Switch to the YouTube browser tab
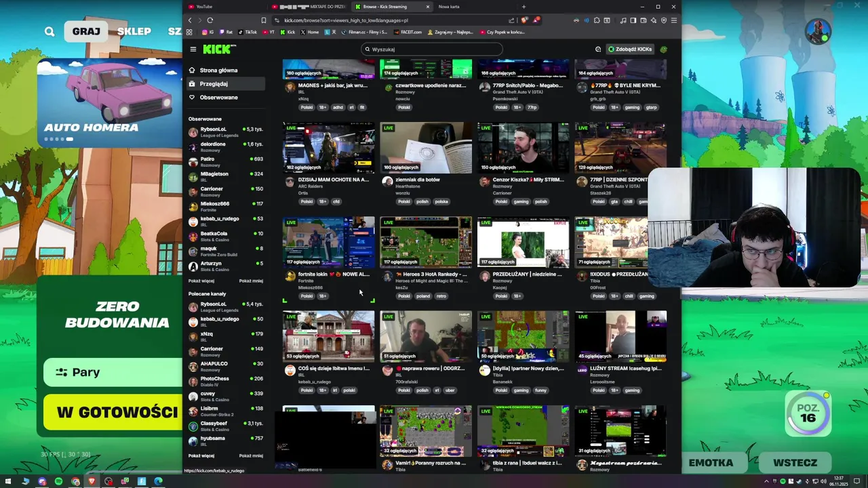Viewport: 868px width, 488px height. [x=224, y=7]
